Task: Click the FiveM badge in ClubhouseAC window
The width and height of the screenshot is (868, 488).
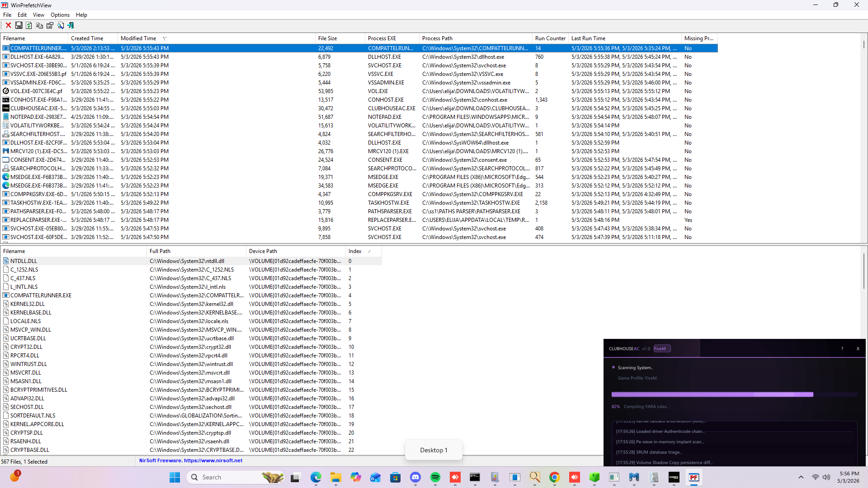Action: pos(662,348)
